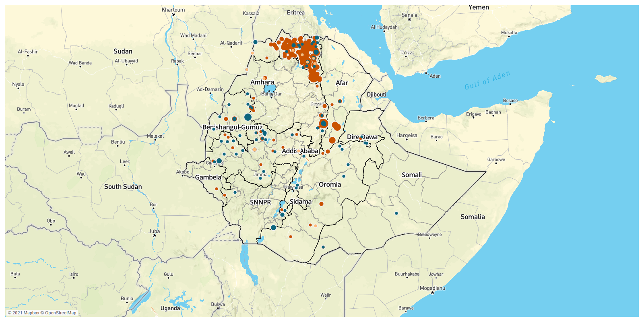The height and width of the screenshot is (322, 644).
Task: Click the Amhara region label
Action: tap(262, 82)
